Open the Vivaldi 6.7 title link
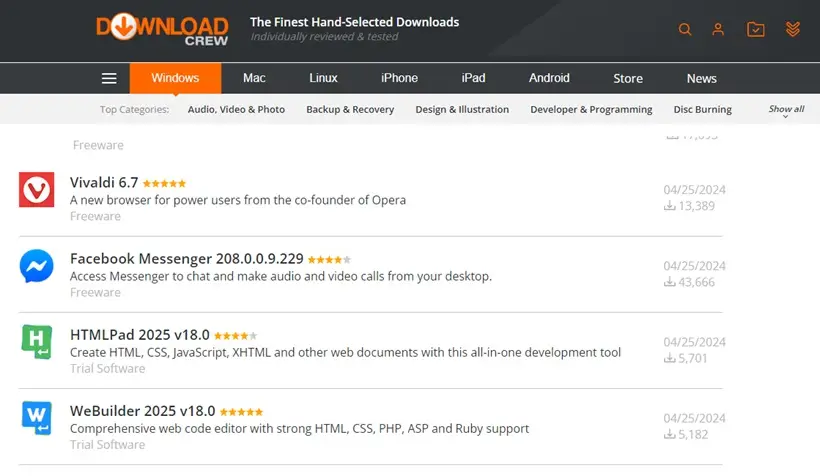 (x=104, y=183)
